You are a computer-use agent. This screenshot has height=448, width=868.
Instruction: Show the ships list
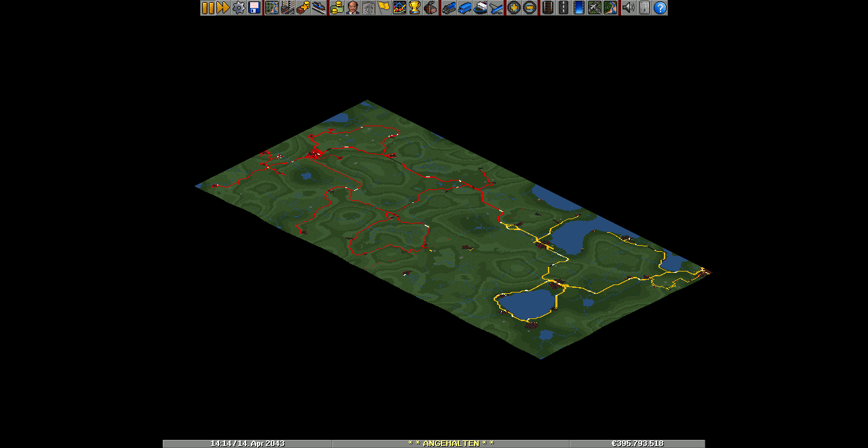[480, 7]
